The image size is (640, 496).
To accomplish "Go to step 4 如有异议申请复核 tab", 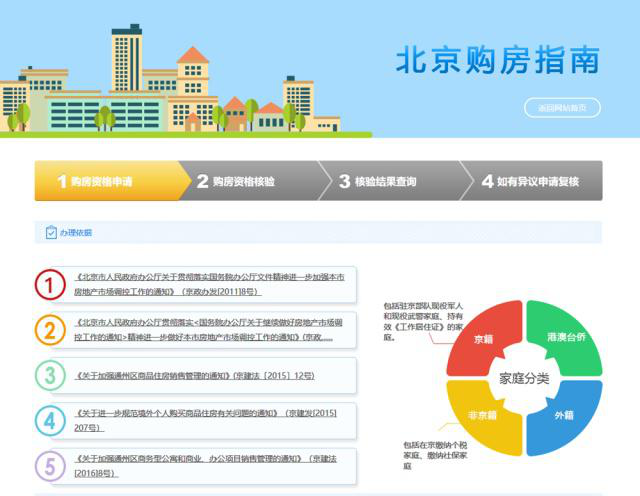I will (x=532, y=181).
